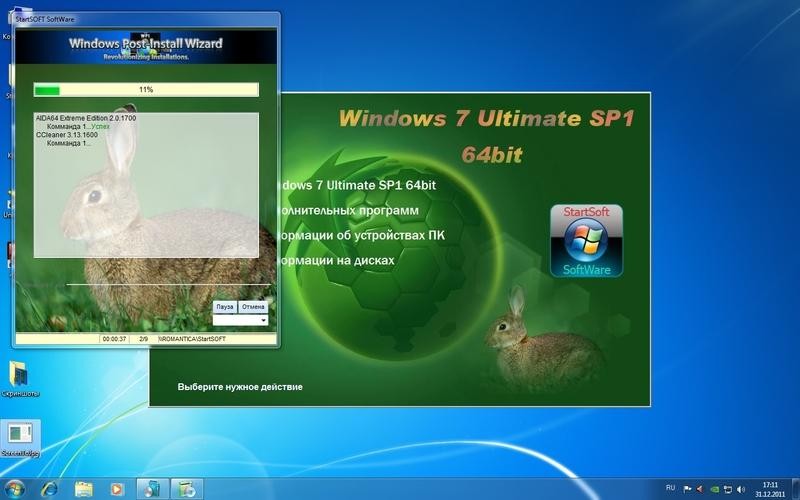Switch to the Post-Install Wizard taskbar item
This screenshot has width=800, height=500.
point(187,489)
